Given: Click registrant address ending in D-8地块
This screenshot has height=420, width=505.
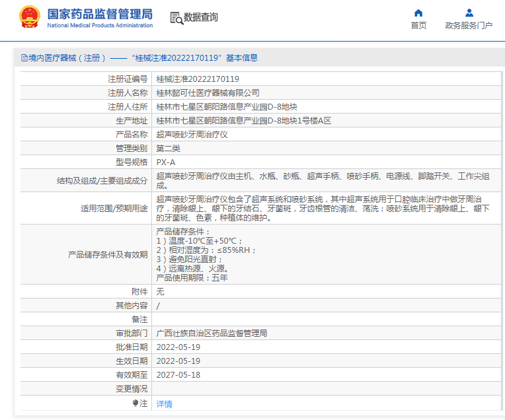Looking at the screenshot, I should pyautogui.click(x=227, y=106).
